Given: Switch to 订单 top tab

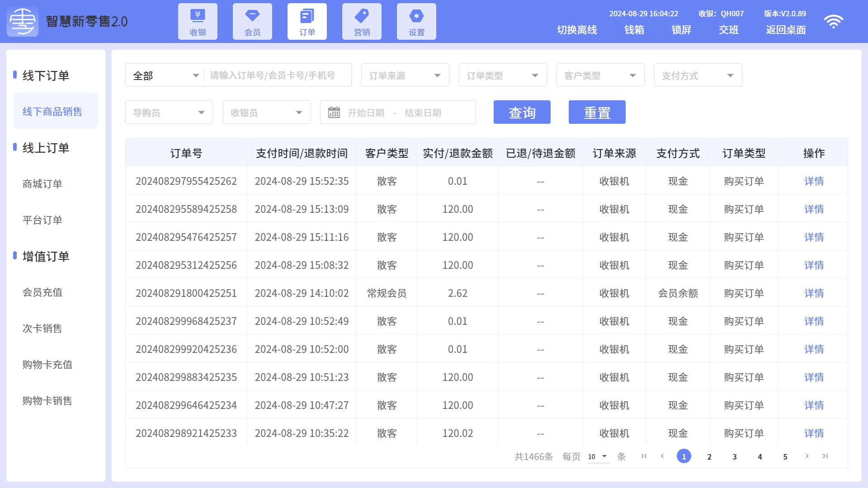Looking at the screenshot, I should (x=307, y=22).
